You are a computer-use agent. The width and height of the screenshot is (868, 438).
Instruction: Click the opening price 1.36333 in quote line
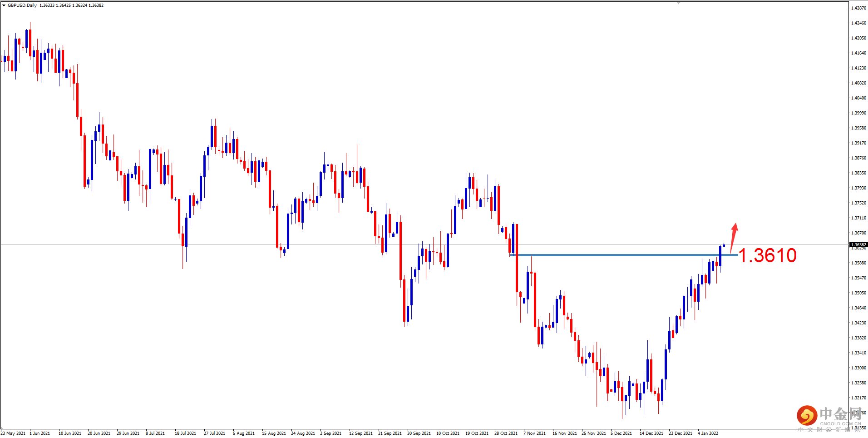pos(46,5)
